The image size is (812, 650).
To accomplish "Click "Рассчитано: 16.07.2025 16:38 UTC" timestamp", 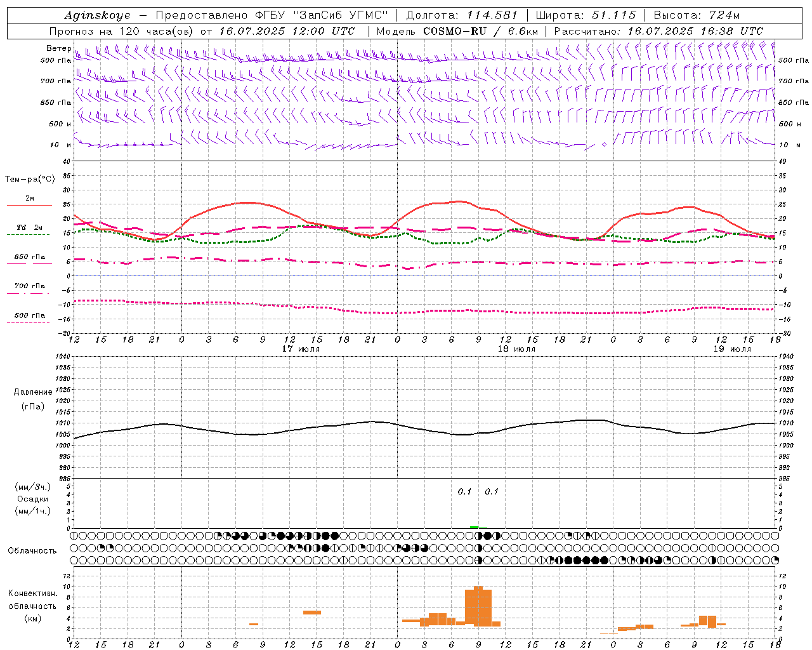I will tap(658, 31).
